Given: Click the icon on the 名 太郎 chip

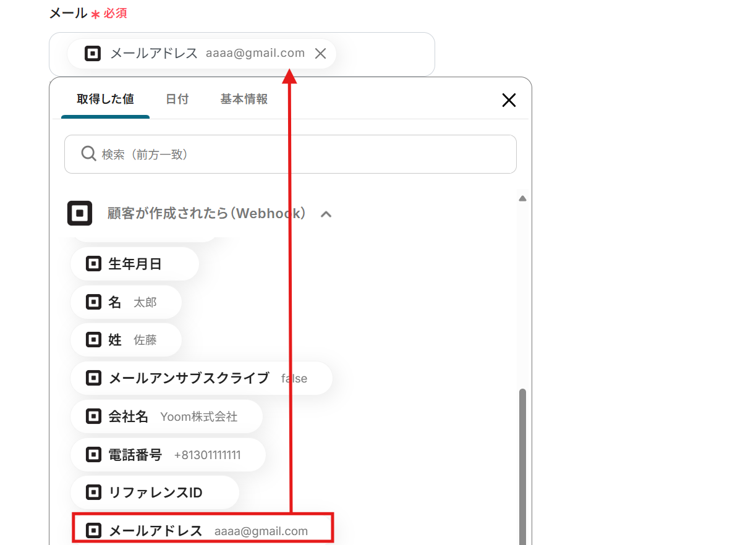Looking at the screenshot, I should (93, 302).
